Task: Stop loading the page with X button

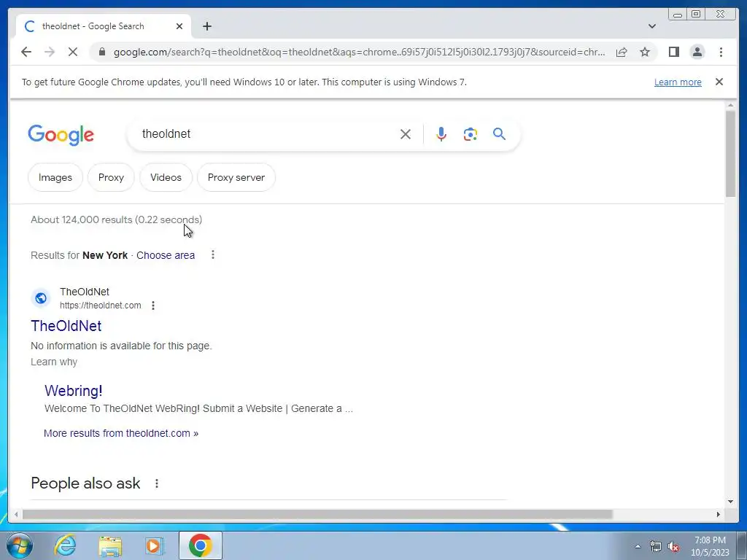Action: (x=73, y=52)
